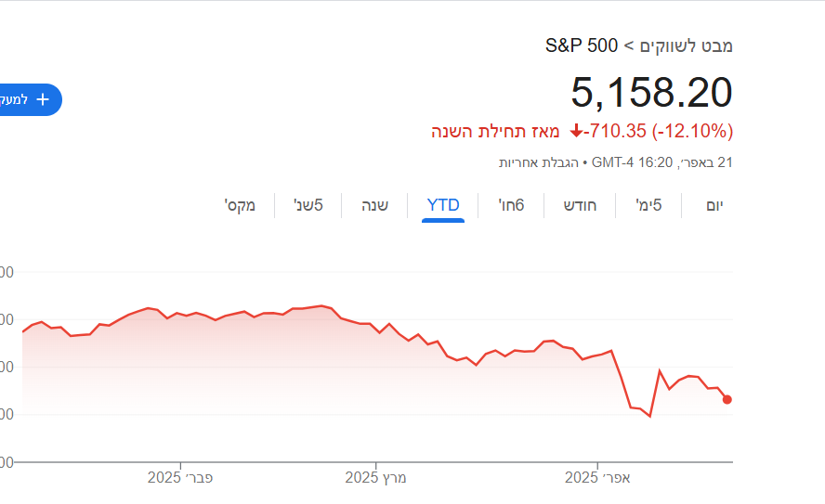Show the 'מקס'' maximum range tab
This screenshot has height=504, width=825.
coord(240,205)
